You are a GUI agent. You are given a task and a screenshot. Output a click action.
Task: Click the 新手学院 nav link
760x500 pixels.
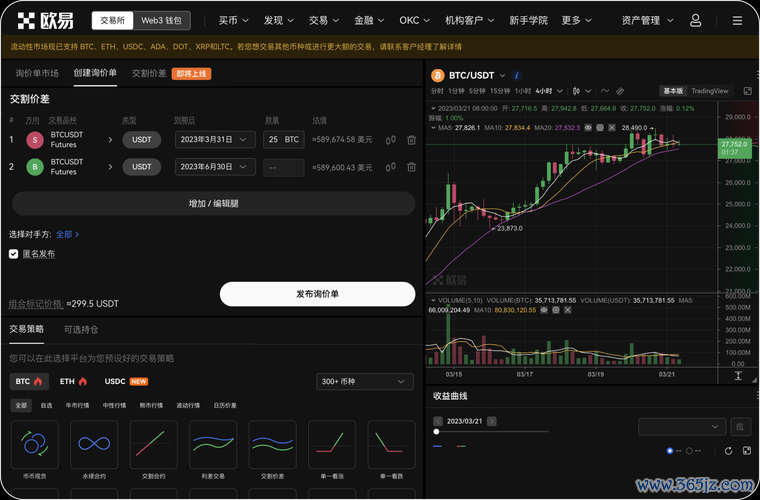pyautogui.click(x=528, y=20)
